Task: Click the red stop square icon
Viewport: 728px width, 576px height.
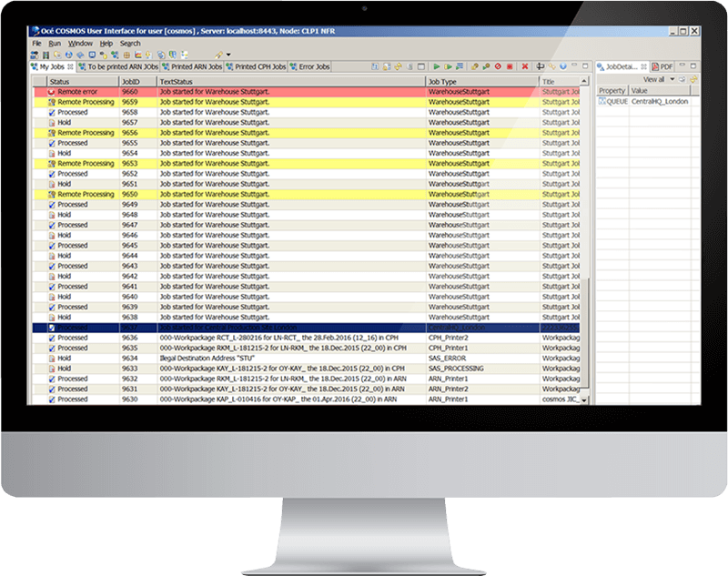Action: 511,67
